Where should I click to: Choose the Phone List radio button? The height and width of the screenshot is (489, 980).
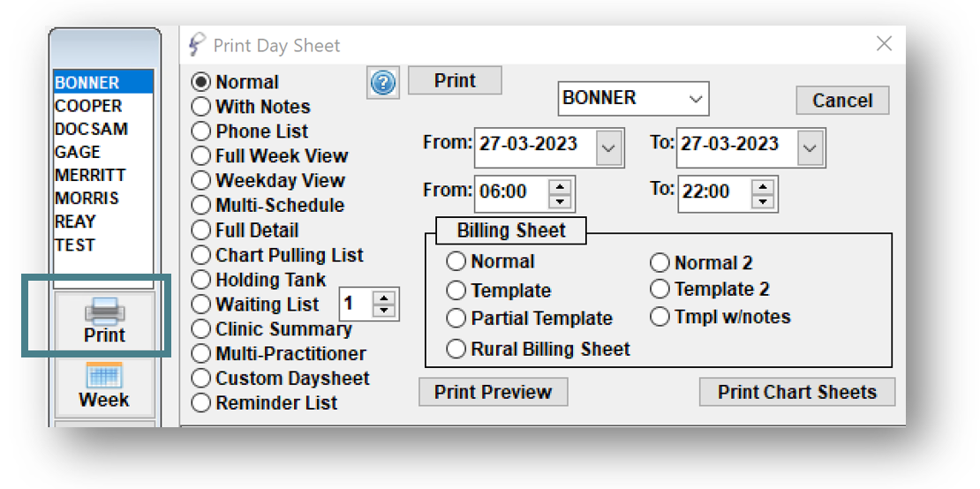(201, 132)
